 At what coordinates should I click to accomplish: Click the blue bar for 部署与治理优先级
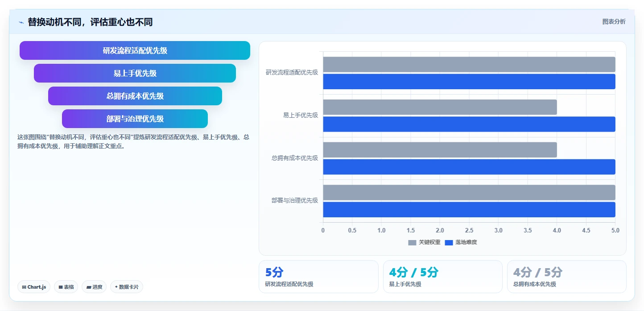click(x=469, y=210)
